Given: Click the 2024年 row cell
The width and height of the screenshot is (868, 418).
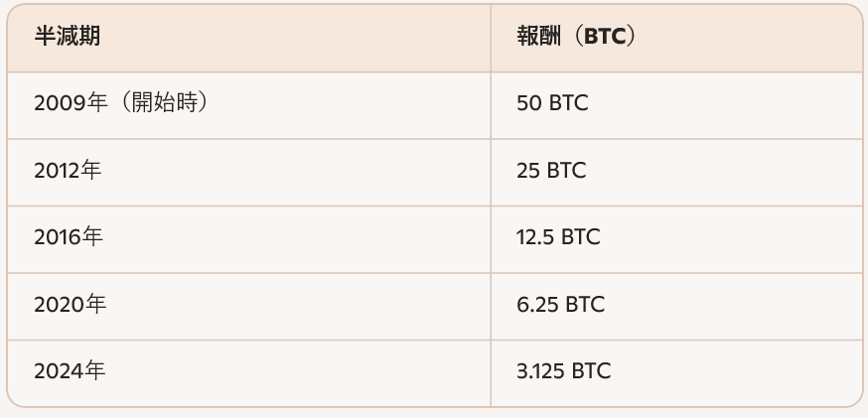Looking at the screenshot, I should click(x=70, y=371).
